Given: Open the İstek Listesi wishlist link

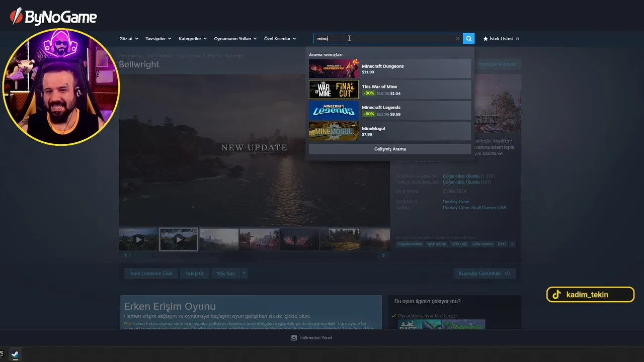Looking at the screenshot, I should tap(501, 39).
